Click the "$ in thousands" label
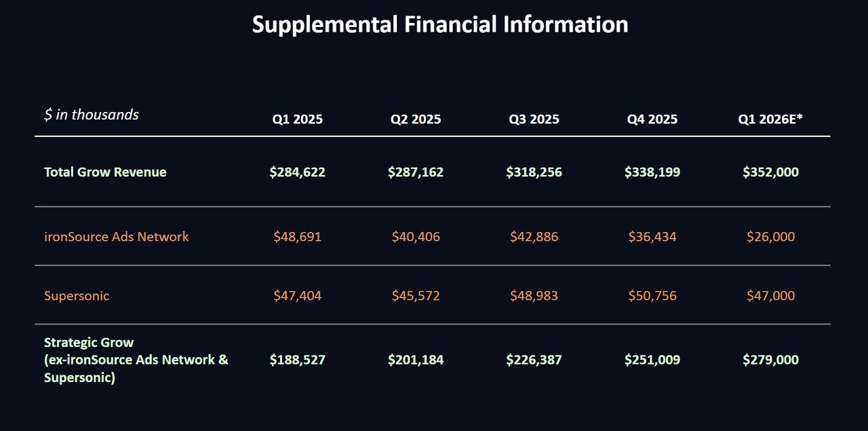The image size is (868, 431). [x=91, y=115]
